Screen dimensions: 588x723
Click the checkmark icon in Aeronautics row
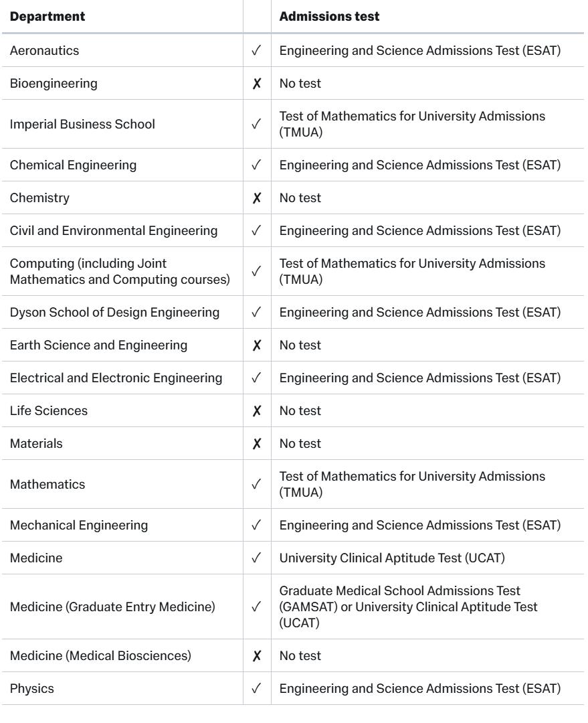(257, 50)
